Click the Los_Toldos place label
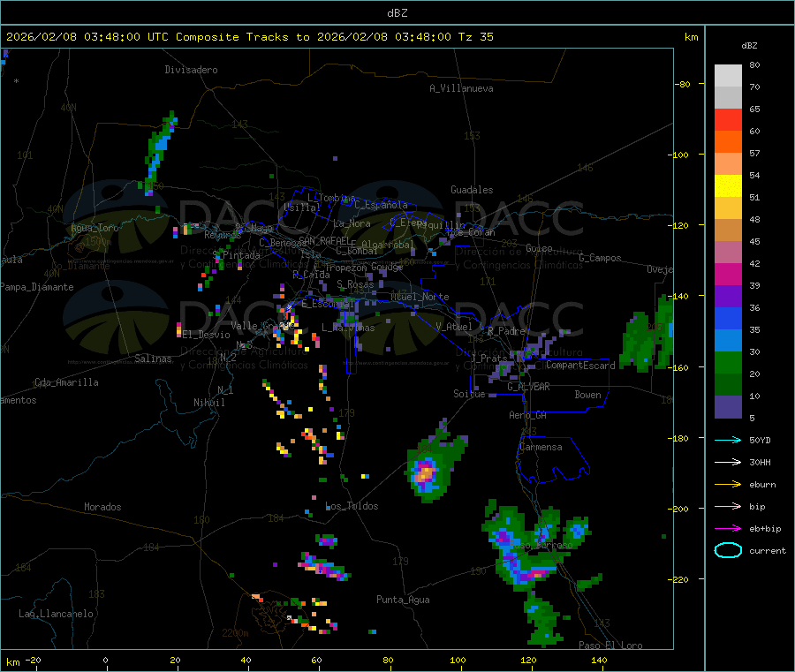 352,506
